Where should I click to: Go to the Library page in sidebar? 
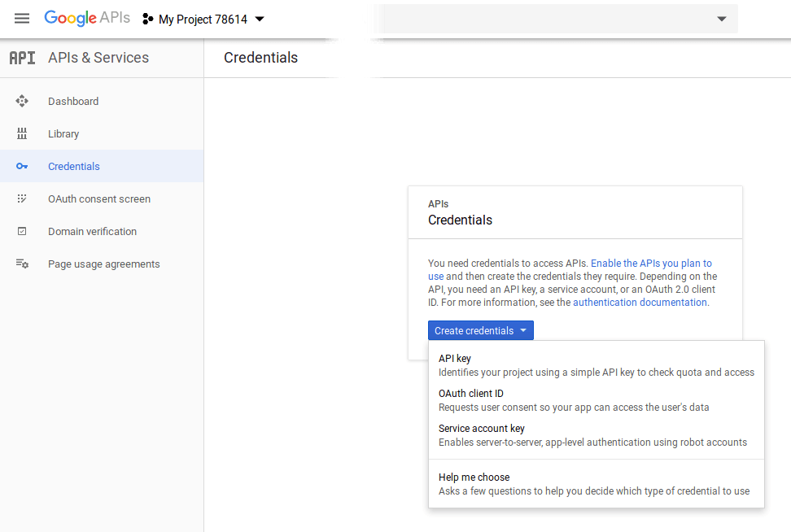tap(63, 134)
